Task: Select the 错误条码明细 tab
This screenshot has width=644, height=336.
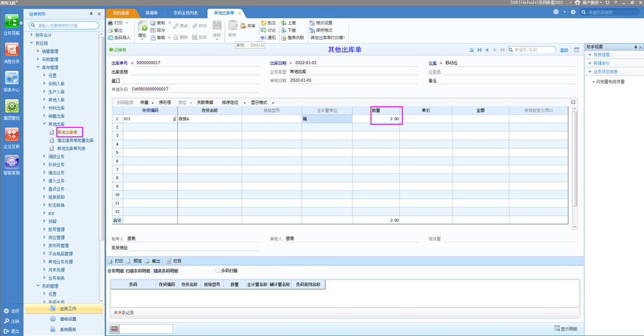Action: (x=165, y=271)
